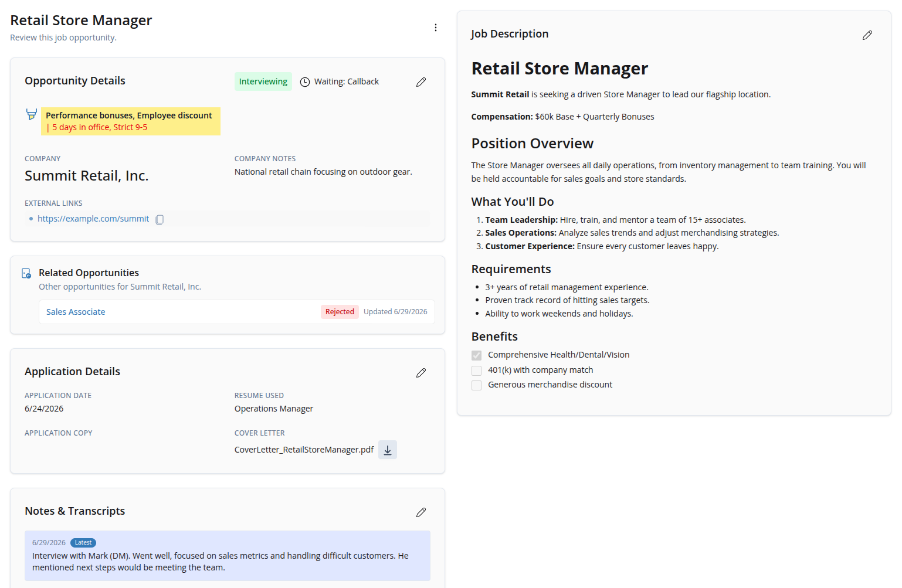Screen dimensions: 902x588
Task: Check Generous merchandise discount box
Action: [476, 385]
